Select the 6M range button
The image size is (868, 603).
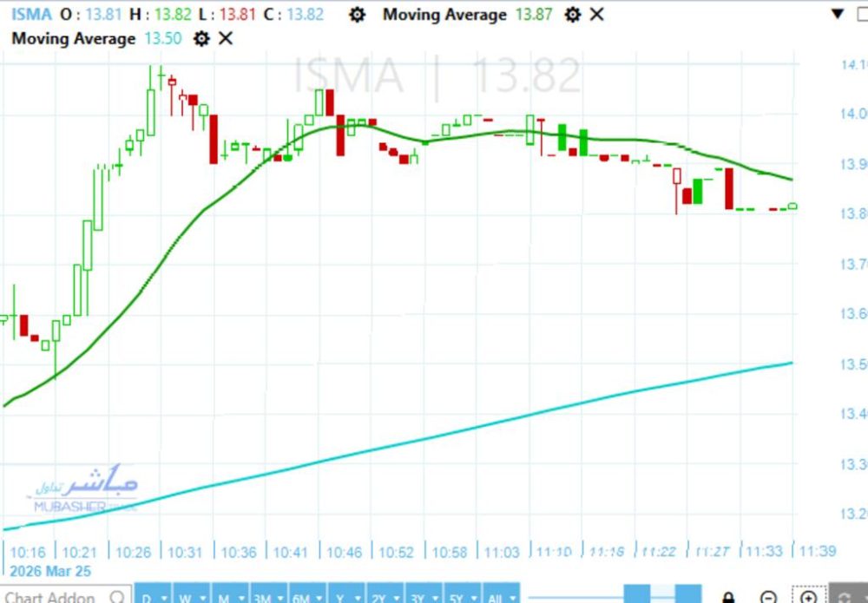coord(302,597)
